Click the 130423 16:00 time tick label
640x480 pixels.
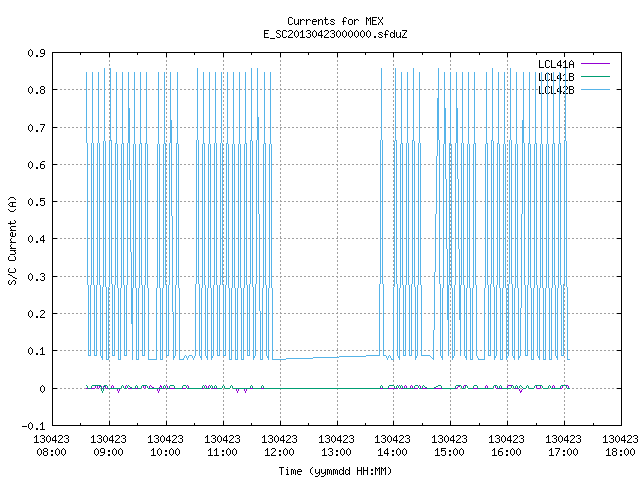point(507,446)
